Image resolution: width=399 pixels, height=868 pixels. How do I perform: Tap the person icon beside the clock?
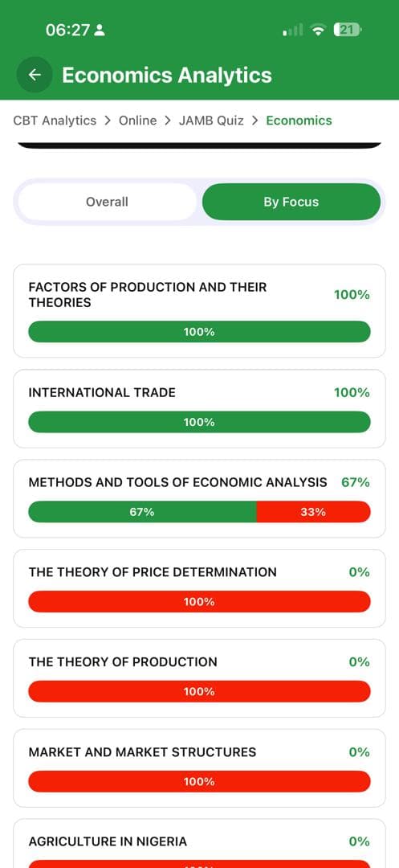tap(100, 31)
